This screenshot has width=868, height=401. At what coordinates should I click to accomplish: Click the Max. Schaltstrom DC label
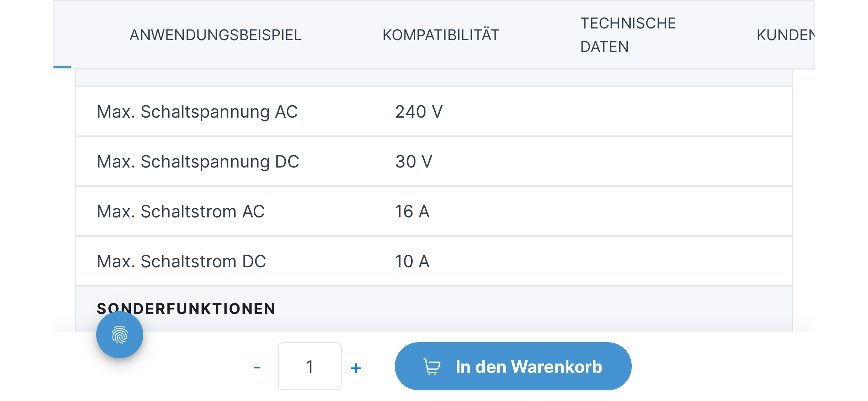pyautogui.click(x=181, y=261)
